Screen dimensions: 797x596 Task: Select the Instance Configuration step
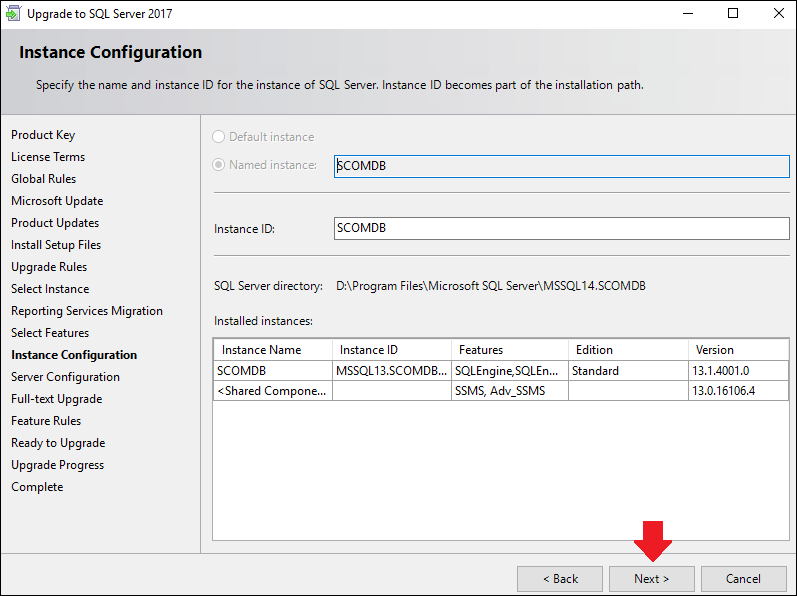coord(74,355)
